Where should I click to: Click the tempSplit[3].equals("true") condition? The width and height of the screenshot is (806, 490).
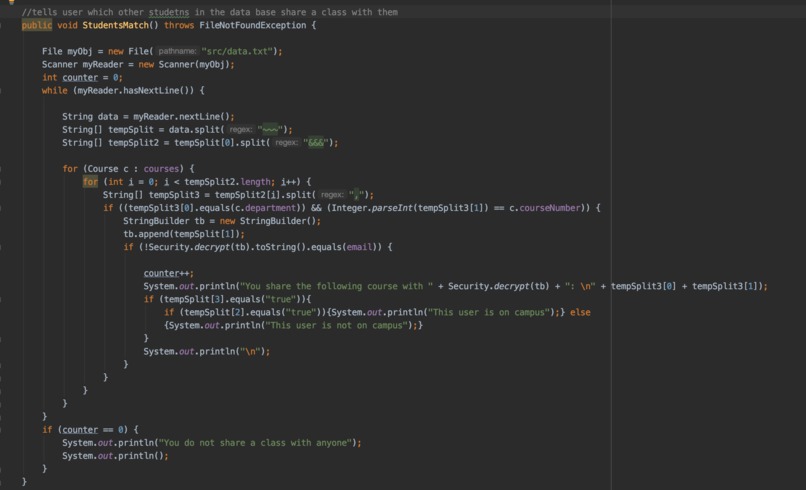point(230,300)
